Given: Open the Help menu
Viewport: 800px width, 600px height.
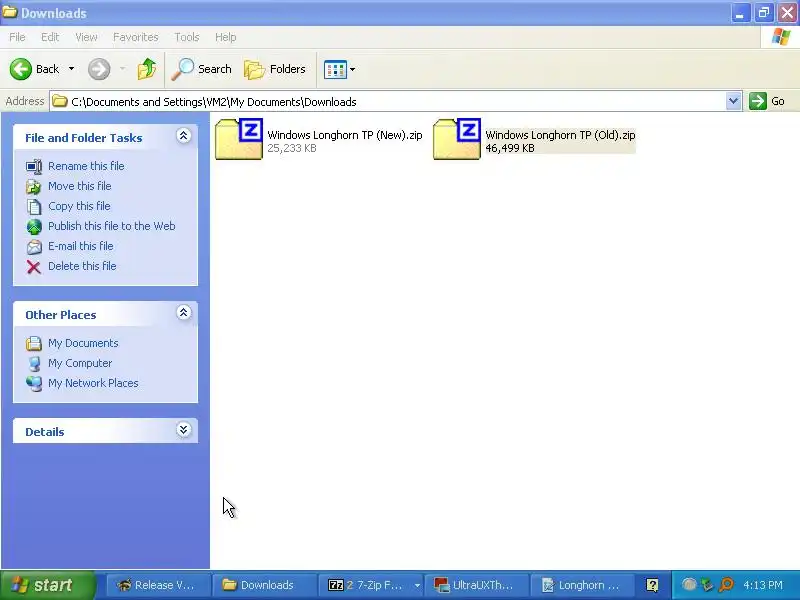Looking at the screenshot, I should click(x=225, y=37).
